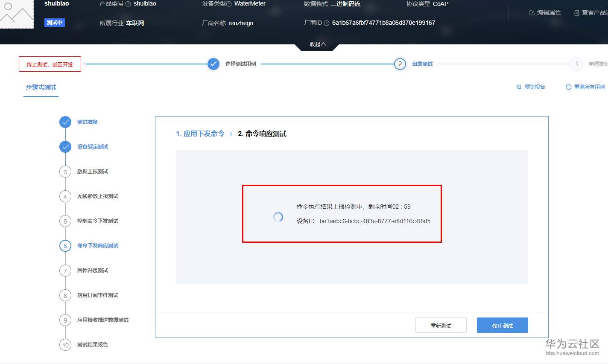Click the 协议类型 value CoAP

tap(441, 4)
